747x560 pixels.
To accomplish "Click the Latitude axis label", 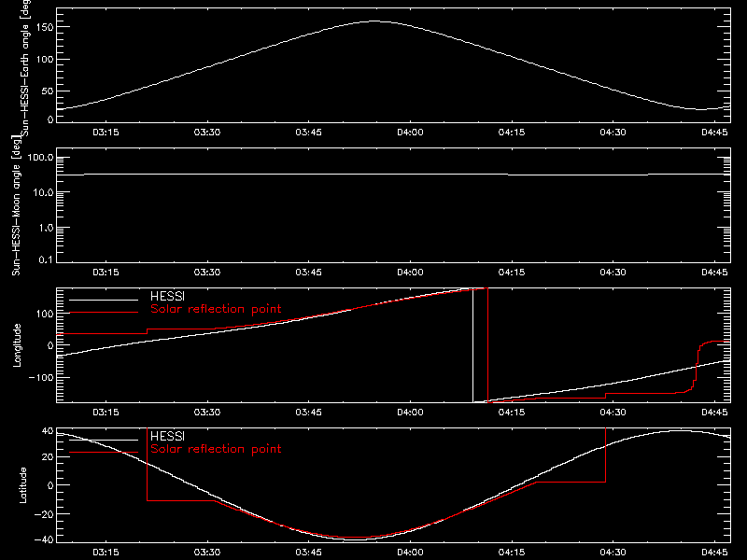I will click(x=22, y=485).
